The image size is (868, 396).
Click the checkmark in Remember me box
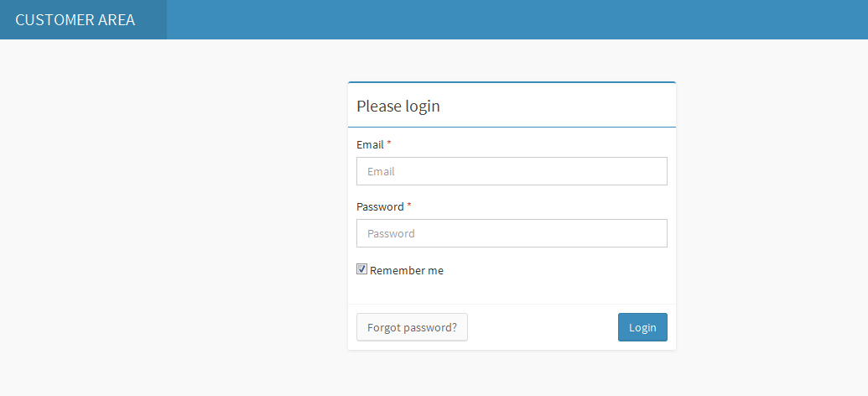[x=362, y=269]
